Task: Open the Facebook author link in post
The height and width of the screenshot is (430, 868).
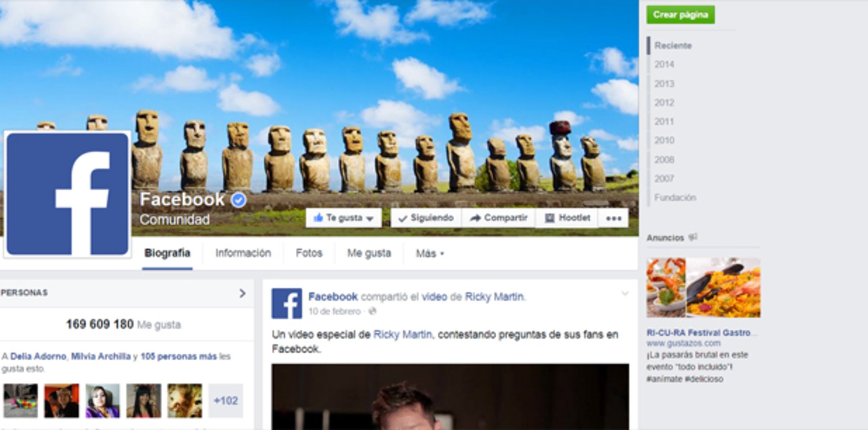Action: [333, 297]
